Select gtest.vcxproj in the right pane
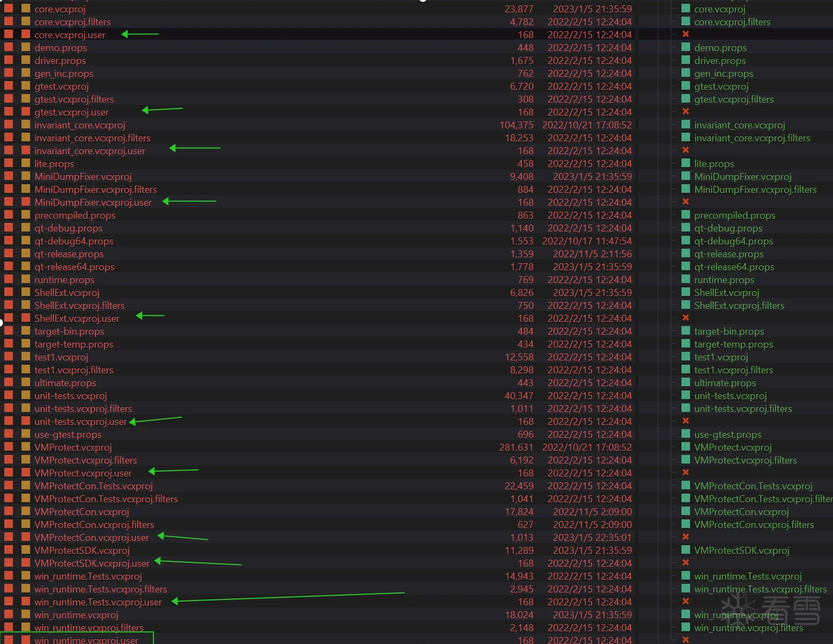 coord(721,86)
